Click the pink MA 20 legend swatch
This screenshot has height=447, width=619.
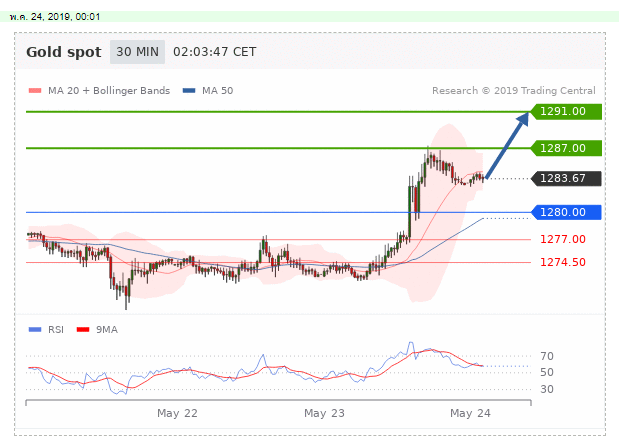click(x=35, y=91)
